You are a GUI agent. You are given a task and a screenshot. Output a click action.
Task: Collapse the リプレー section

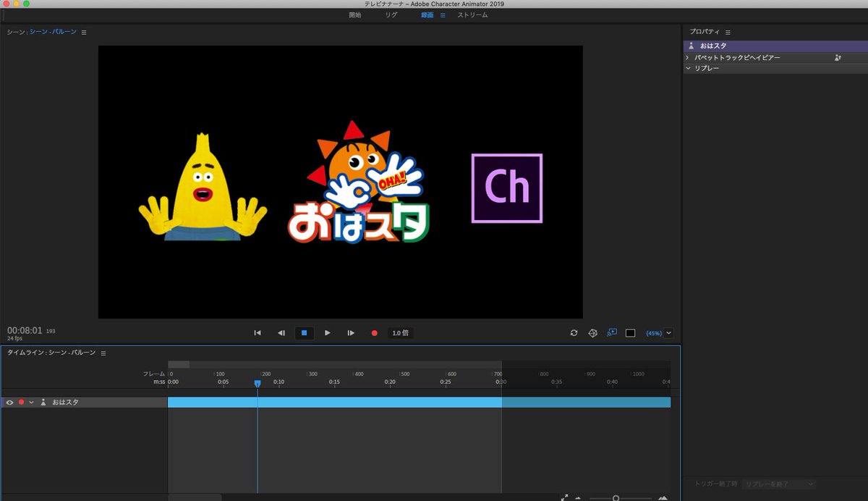click(688, 68)
